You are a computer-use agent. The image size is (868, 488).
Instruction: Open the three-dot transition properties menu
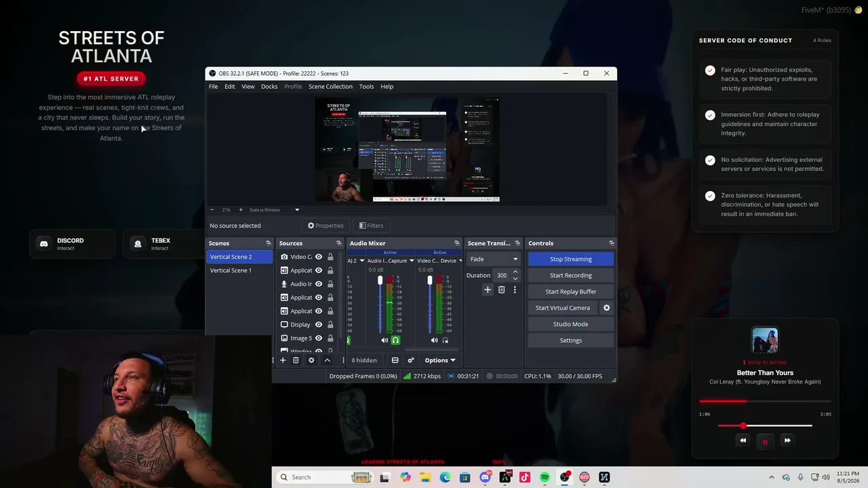pyautogui.click(x=515, y=290)
